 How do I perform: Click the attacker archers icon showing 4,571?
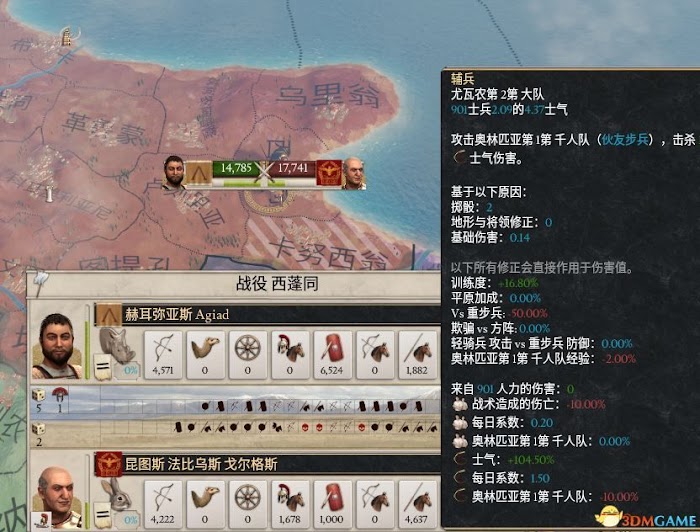(163, 355)
